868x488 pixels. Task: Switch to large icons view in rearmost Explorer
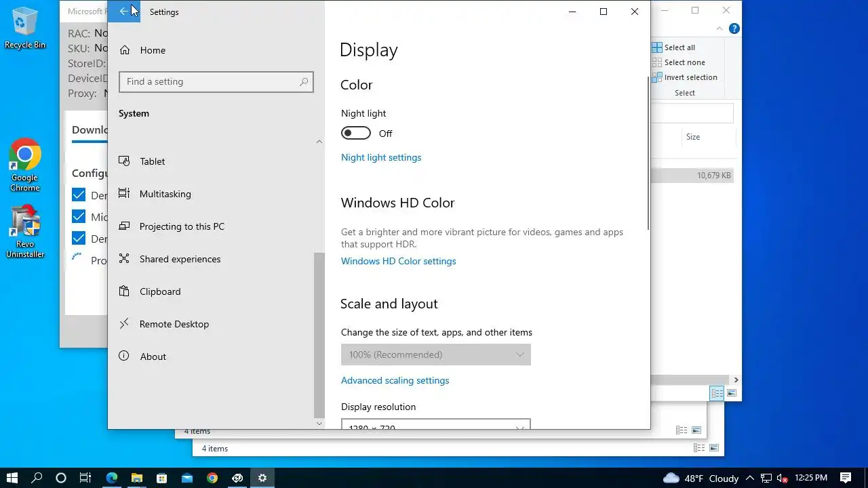(714, 448)
